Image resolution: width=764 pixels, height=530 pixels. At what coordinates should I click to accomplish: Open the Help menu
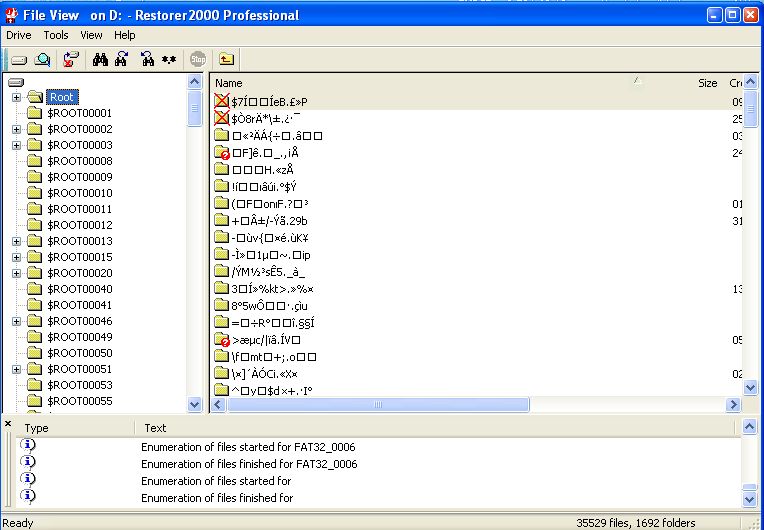tap(125, 35)
